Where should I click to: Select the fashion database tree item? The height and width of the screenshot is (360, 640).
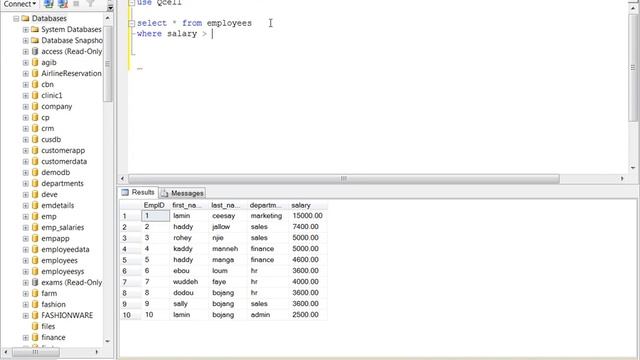(53, 304)
